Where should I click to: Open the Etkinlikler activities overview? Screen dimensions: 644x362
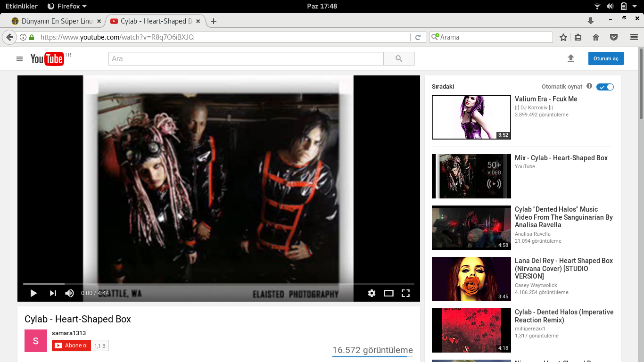(22, 6)
